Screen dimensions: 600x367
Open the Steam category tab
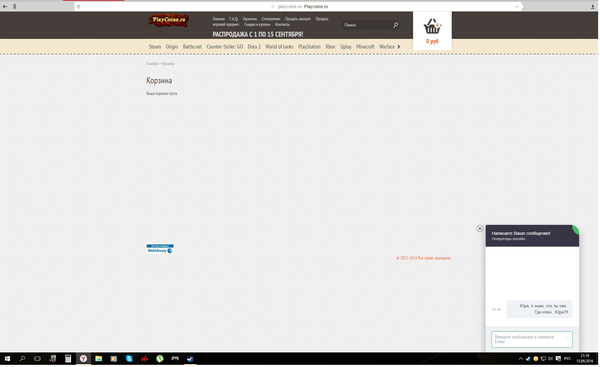tap(155, 47)
